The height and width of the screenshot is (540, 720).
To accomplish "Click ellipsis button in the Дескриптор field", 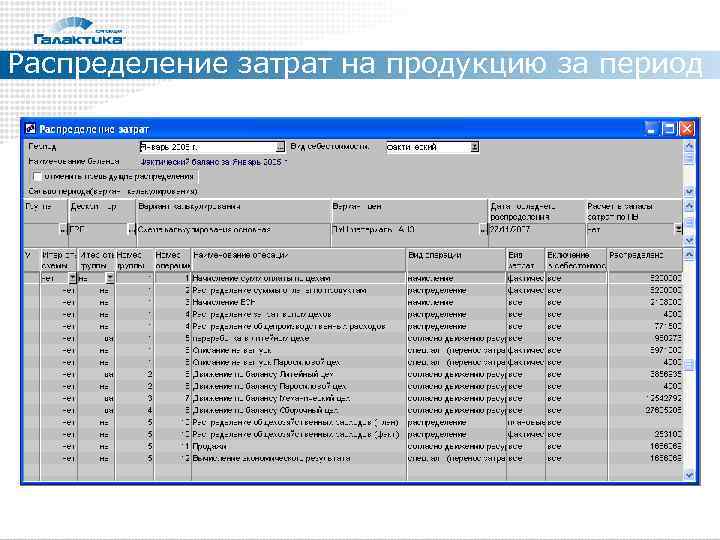I will pyautogui.click(x=131, y=229).
